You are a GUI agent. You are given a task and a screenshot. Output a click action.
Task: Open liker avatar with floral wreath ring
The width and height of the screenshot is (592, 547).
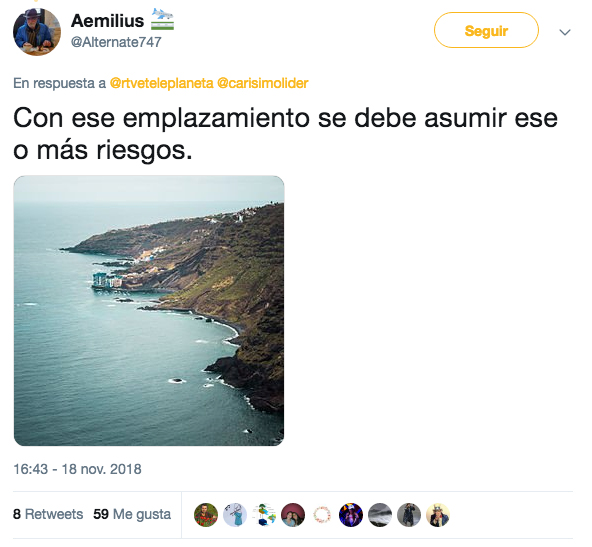coord(322,515)
